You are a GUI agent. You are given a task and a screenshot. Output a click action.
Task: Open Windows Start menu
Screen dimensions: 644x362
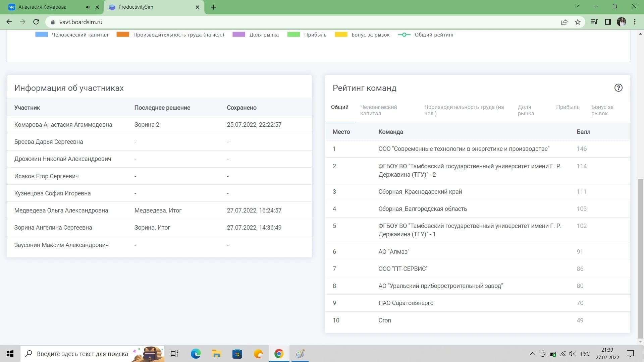point(10,354)
